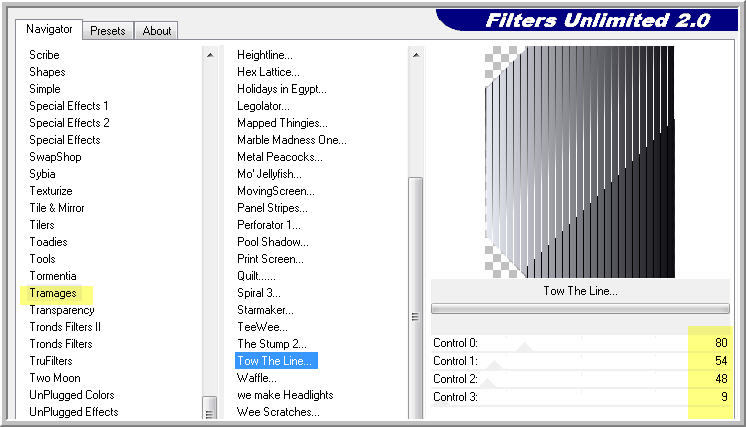Image resolution: width=746 pixels, height=427 pixels.
Task: Select Marble Madness One... filter
Action: (292, 140)
